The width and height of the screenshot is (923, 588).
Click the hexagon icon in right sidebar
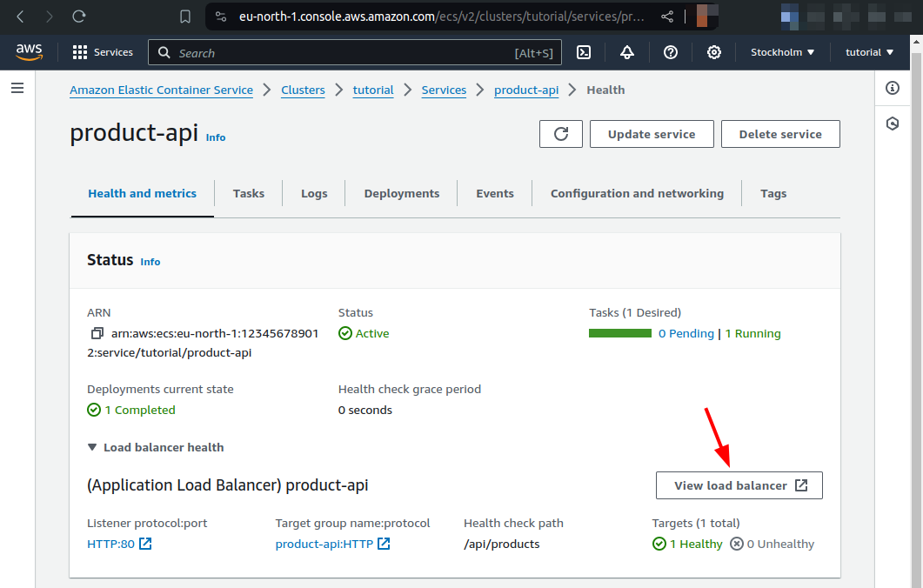coord(893,124)
